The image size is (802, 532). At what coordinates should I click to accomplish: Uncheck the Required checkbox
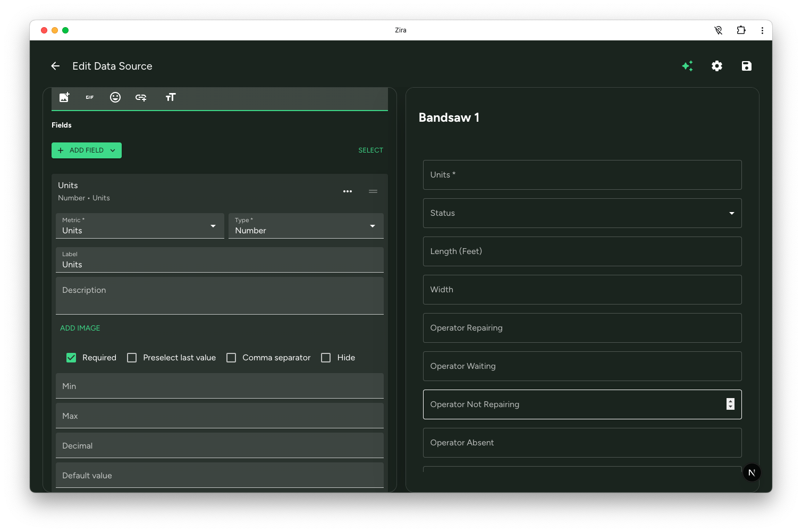[71, 358]
